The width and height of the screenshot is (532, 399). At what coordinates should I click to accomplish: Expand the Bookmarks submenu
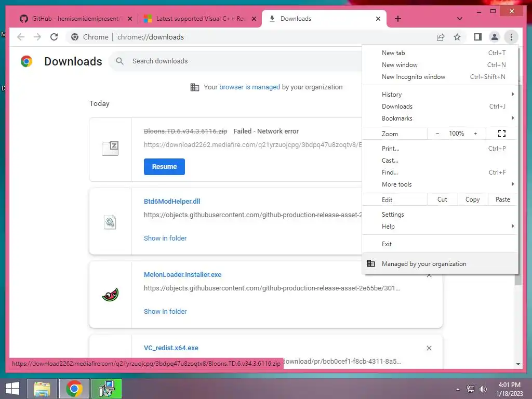440,118
